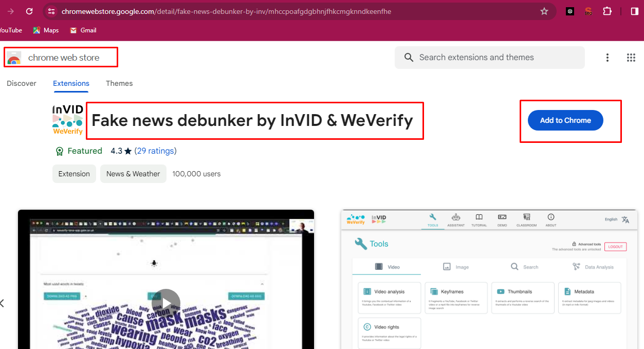Select the Extensions tab

coord(71,83)
